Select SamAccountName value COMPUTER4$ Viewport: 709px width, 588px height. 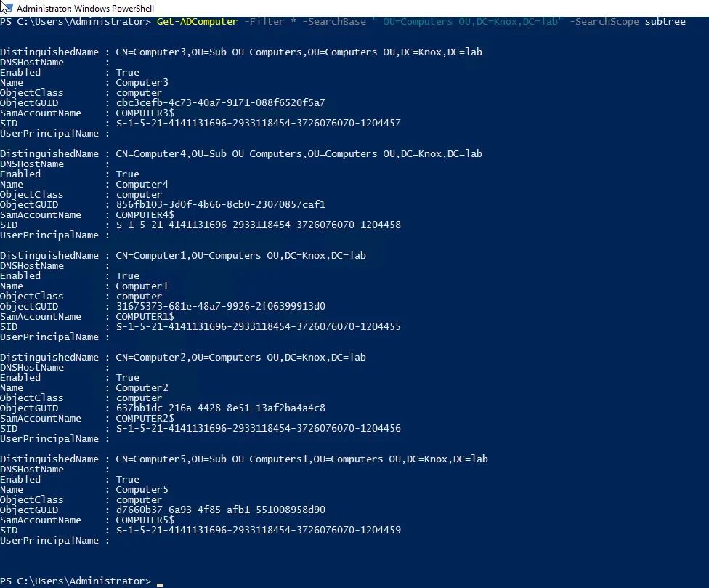[145, 215]
